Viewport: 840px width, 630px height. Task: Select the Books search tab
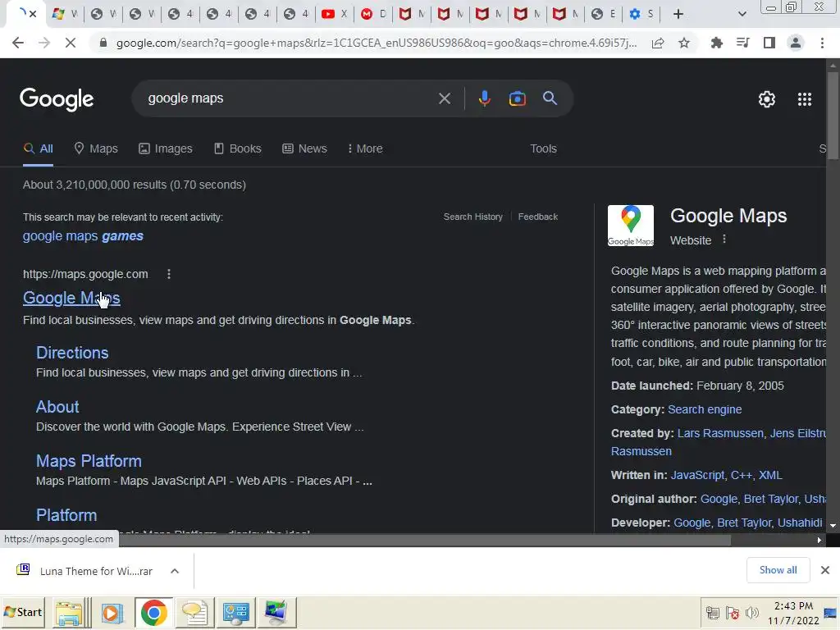237,149
